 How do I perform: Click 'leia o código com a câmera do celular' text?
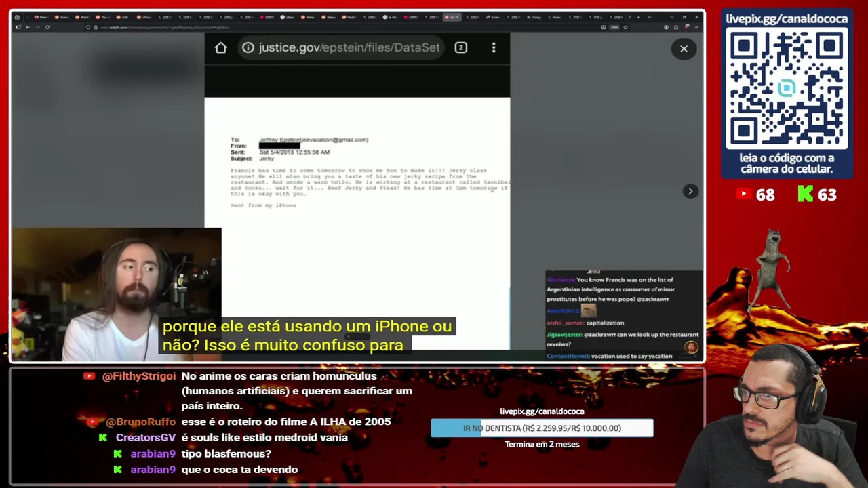(x=787, y=163)
